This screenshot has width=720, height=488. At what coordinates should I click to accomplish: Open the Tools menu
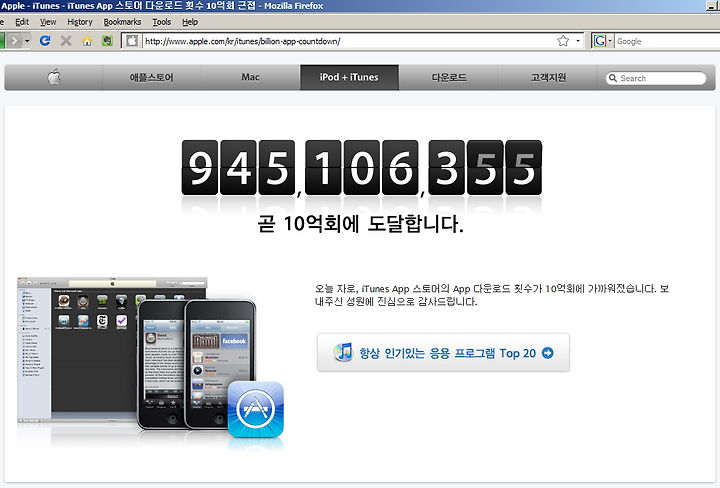click(162, 22)
